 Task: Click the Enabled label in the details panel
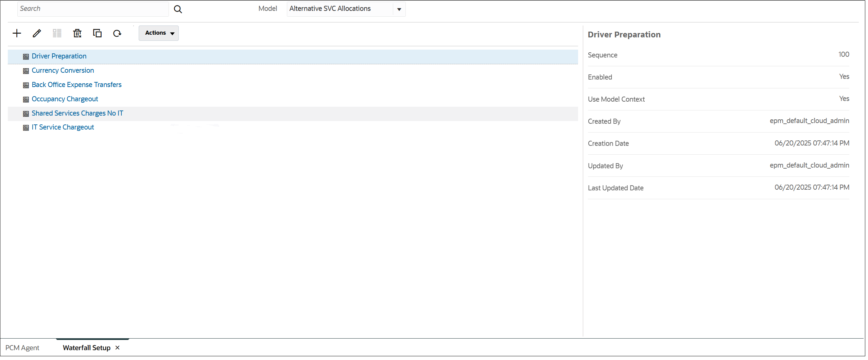coord(600,77)
